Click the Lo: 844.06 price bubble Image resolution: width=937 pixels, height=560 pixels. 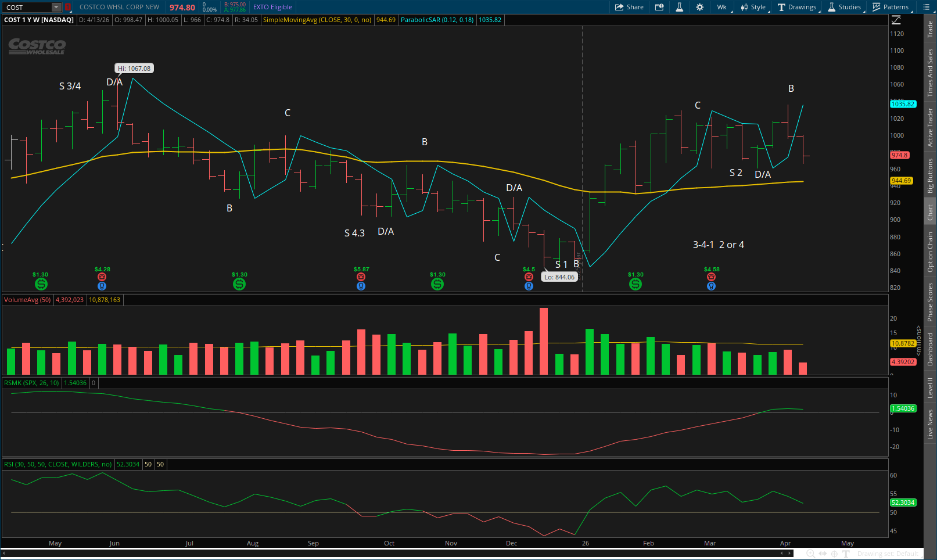pos(559,277)
